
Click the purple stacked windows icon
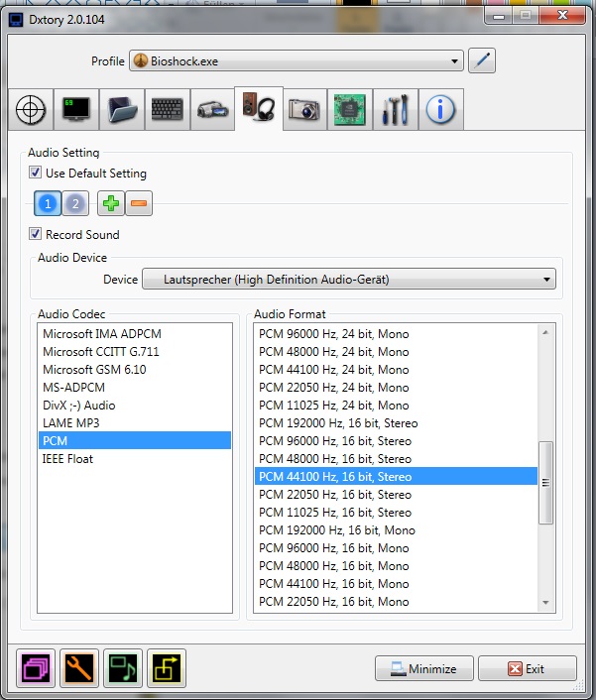pos(36,668)
